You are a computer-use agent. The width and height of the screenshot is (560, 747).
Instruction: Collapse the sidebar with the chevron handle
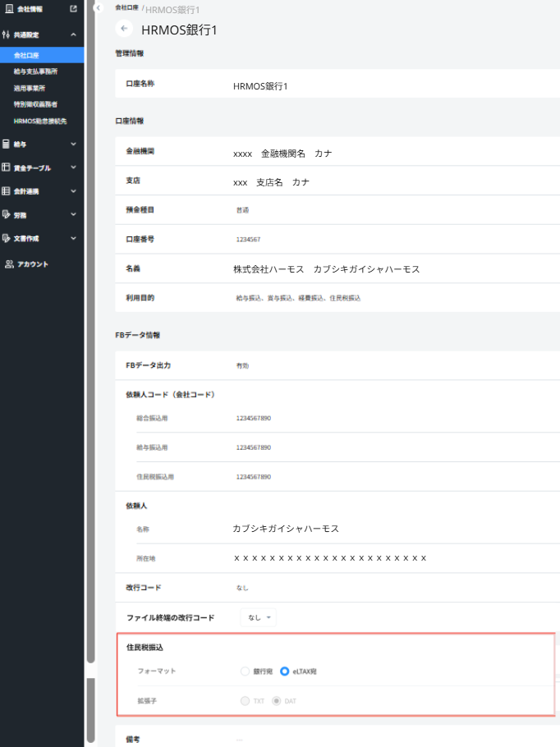97,7
